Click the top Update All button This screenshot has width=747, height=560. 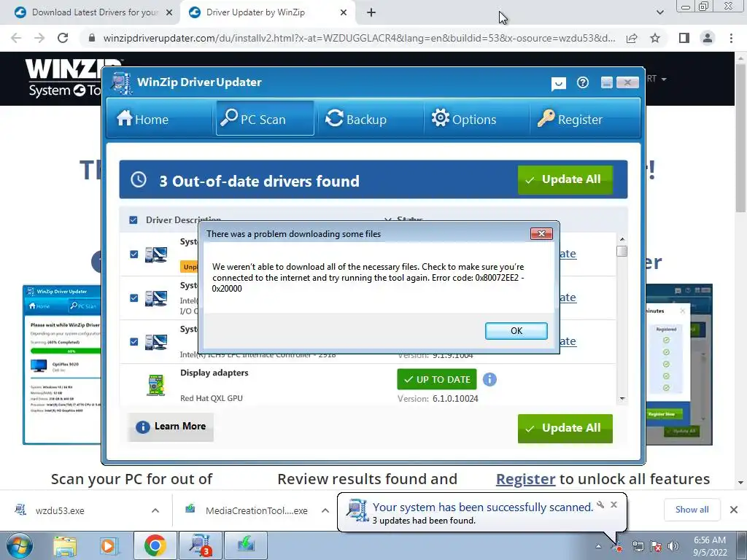(x=565, y=179)
